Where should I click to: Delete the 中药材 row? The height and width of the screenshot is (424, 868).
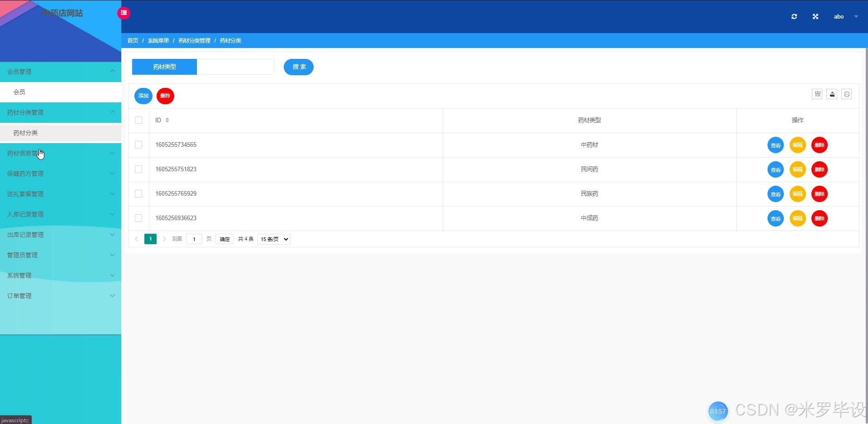coord(820,145)
